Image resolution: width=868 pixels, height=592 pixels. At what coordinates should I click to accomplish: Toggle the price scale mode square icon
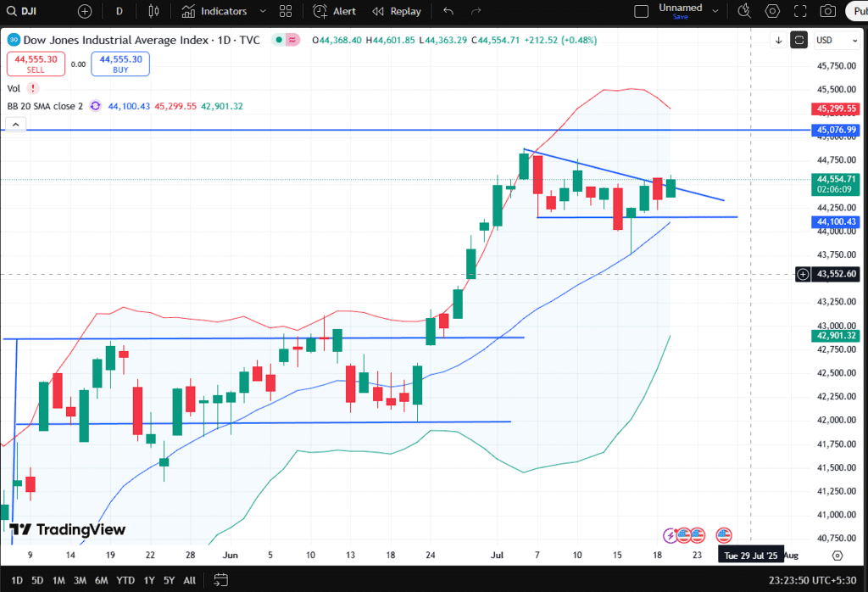[798, 40]
